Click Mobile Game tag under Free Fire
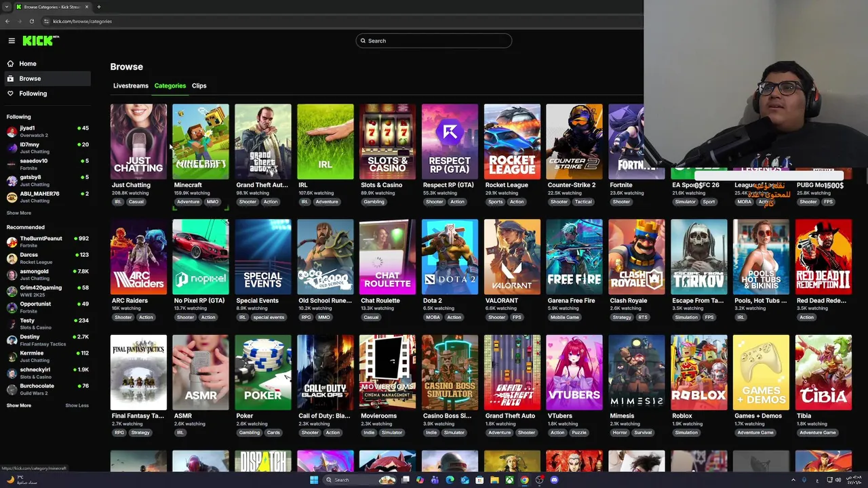The image size is (868, 488). pyautogui.click(x=565, y=317)
